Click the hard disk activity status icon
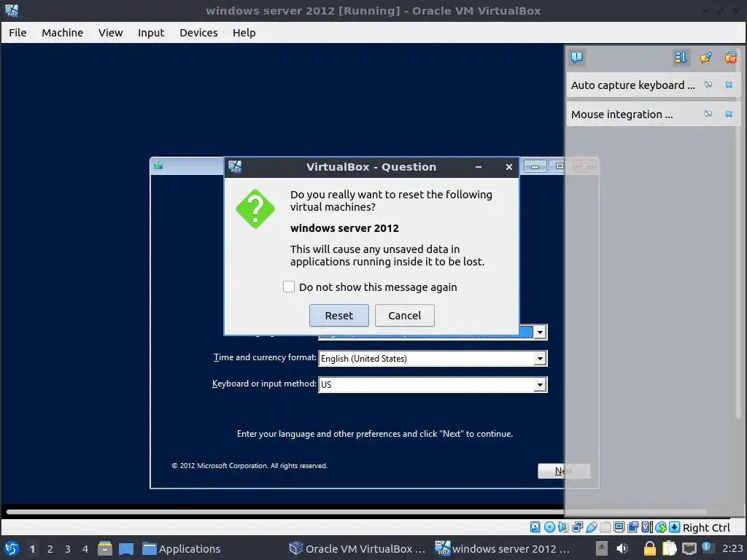 coord(535,527)
